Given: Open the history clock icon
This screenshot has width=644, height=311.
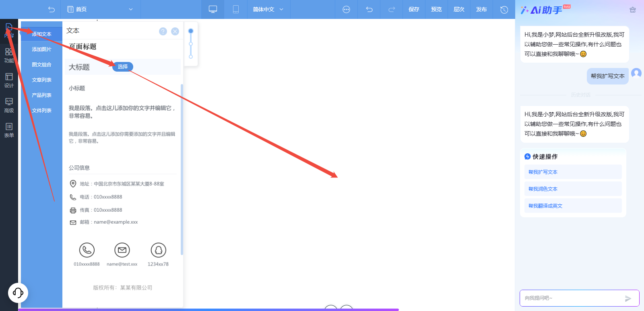Looking at the screenshot, I should tap(504, 9).
